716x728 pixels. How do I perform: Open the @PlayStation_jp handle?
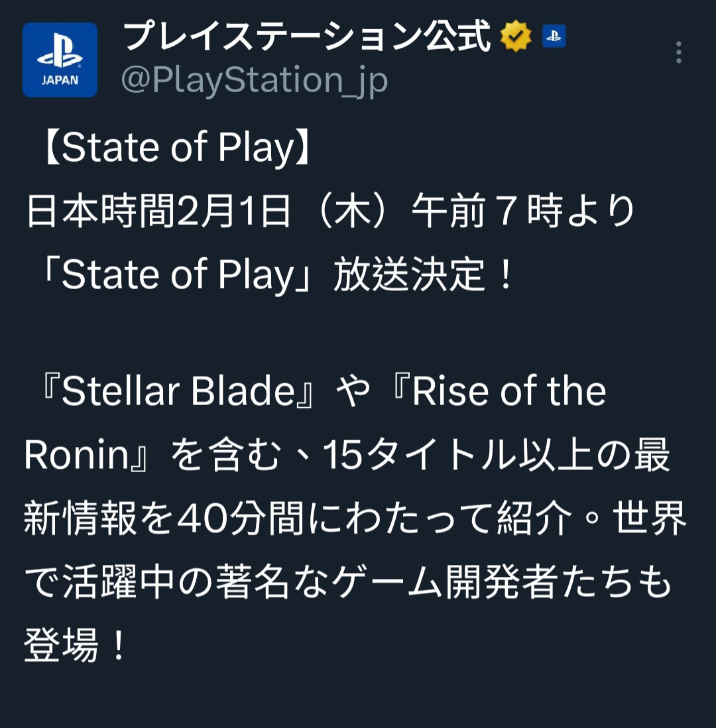pos(255,81)
